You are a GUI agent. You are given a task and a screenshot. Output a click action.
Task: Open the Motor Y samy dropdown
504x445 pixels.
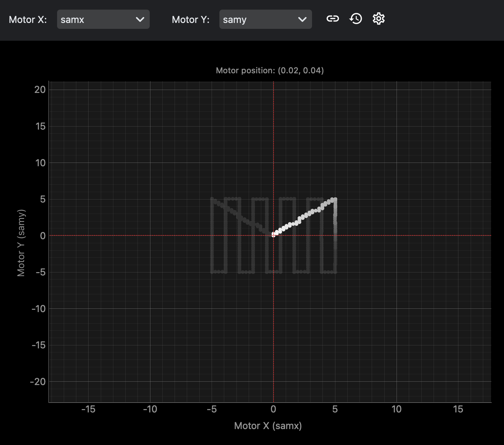coord(265,20)
